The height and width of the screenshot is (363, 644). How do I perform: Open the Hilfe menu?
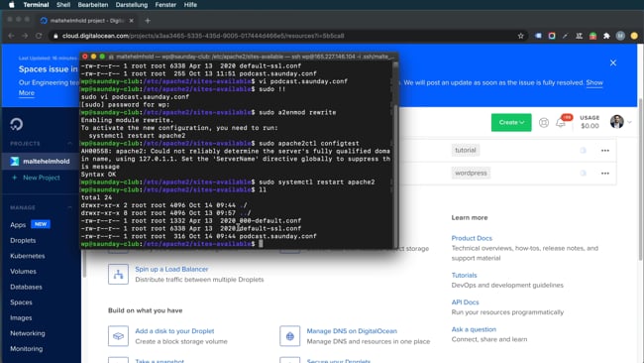(190, 5)
